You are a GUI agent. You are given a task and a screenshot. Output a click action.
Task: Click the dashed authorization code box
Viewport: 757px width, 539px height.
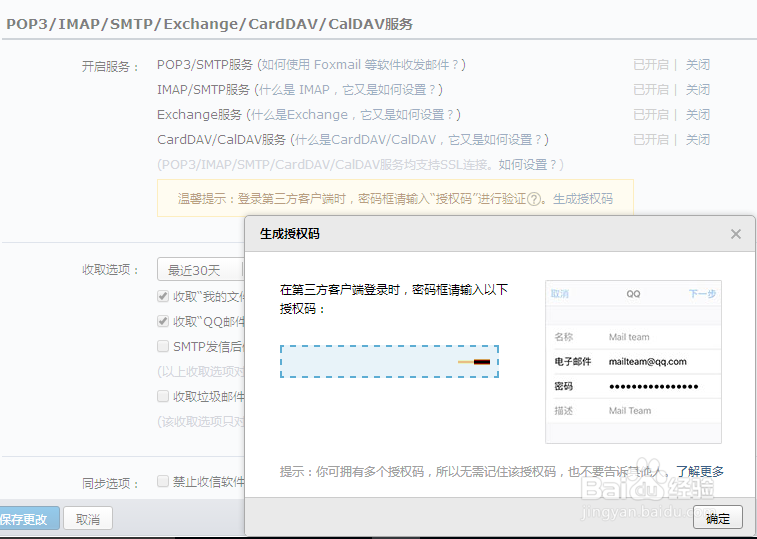click(x=389, y=361)
